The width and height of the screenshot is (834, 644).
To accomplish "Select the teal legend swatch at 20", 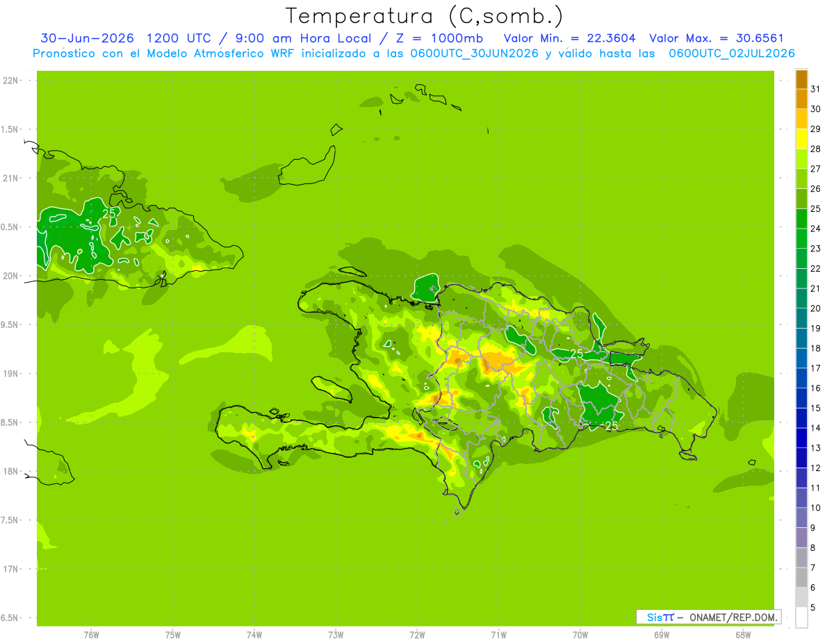I will click(x=801, y=299).
